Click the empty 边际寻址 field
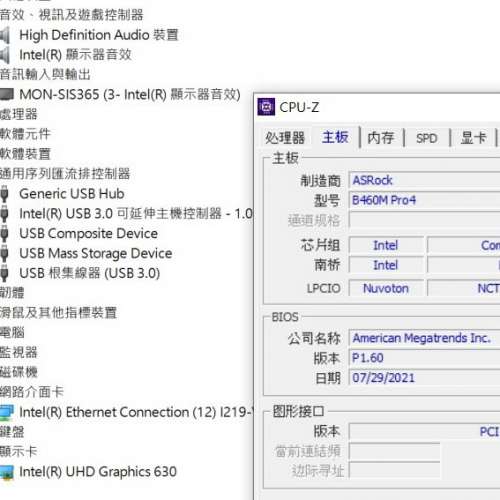Viewport: 500px width, 500px height. (x=394, y=471)
